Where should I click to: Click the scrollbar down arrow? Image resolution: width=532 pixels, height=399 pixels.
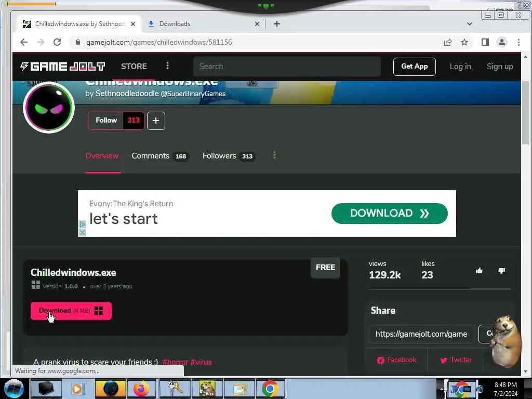pyautogui.click(x=525, y=371)
